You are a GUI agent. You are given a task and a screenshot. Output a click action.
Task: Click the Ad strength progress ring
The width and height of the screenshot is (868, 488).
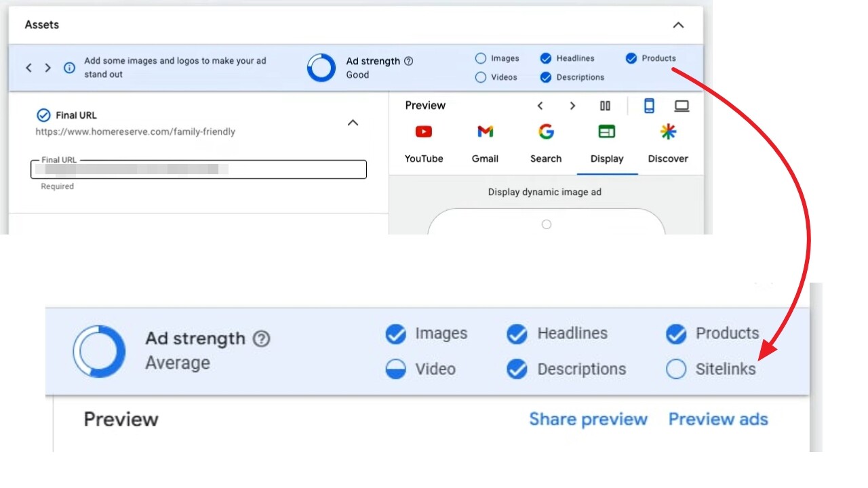pyautogui.click(x=321, y=68)
